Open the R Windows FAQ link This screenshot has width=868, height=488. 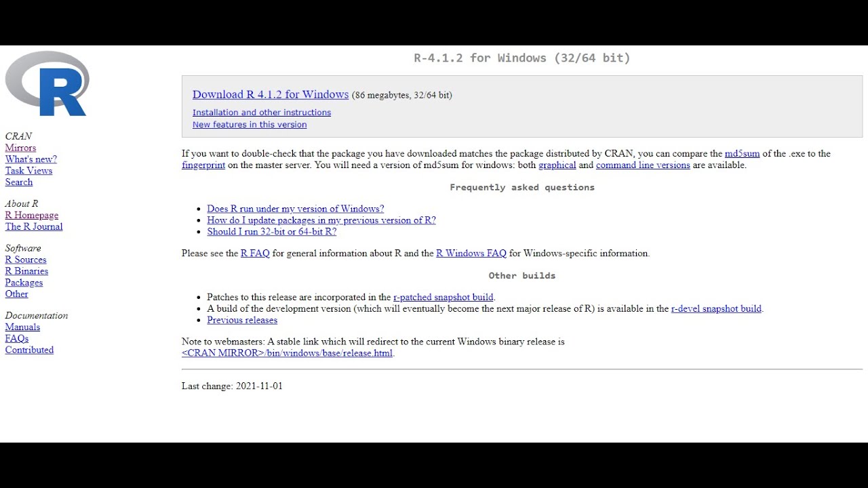(471, 253)
